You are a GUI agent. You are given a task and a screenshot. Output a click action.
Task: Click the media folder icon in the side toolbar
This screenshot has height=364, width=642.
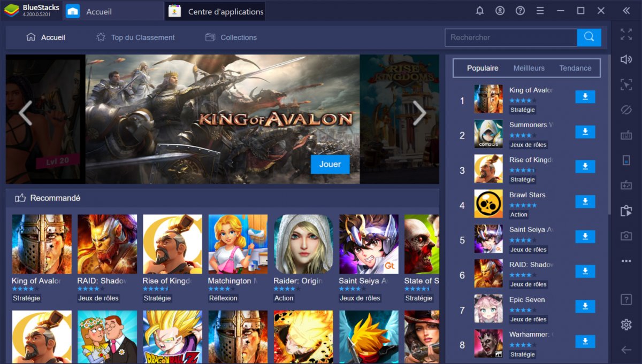pyautogui.click(x=626, y=211)
